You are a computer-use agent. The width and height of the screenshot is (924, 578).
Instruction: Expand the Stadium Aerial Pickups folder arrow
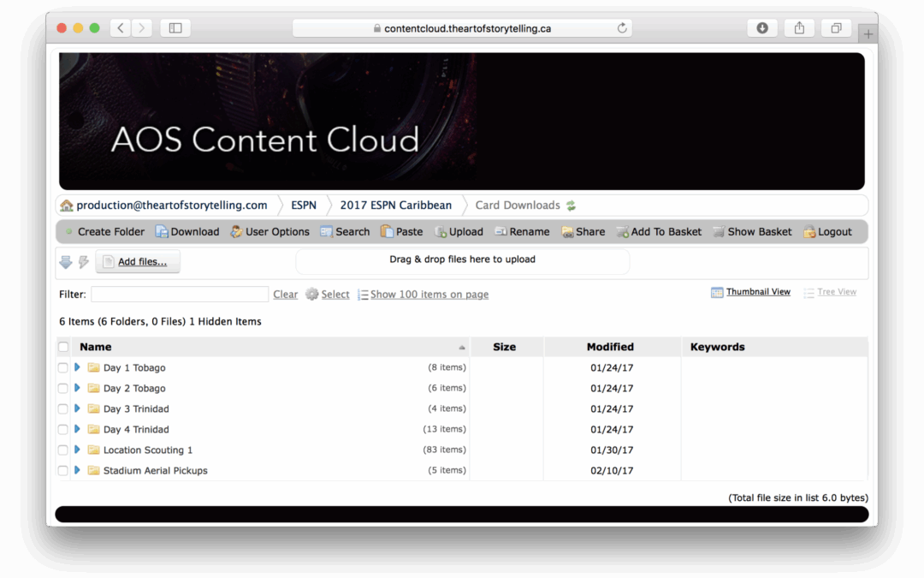77,470
